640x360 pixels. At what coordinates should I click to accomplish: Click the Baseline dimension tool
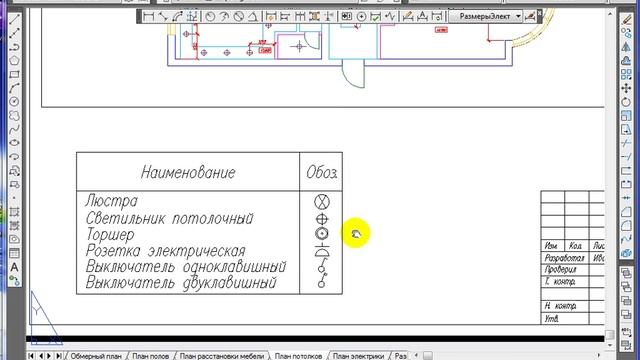point(285,17)
